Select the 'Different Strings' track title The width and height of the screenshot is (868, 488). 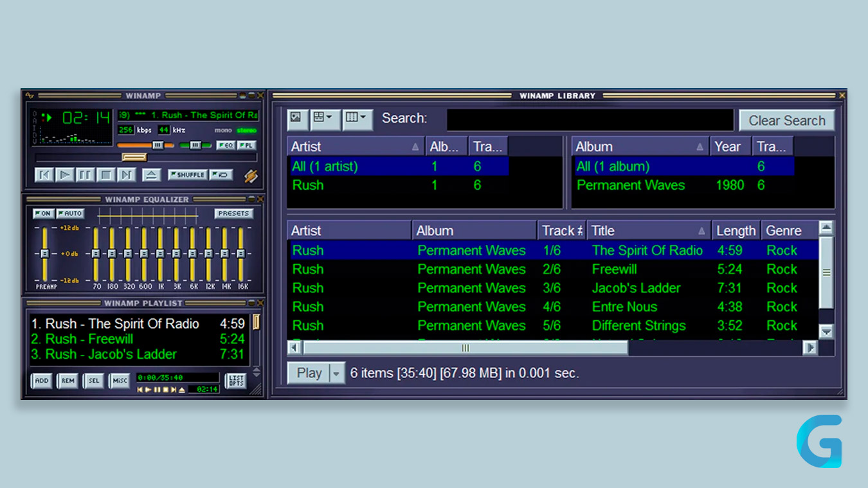[638, 325]
